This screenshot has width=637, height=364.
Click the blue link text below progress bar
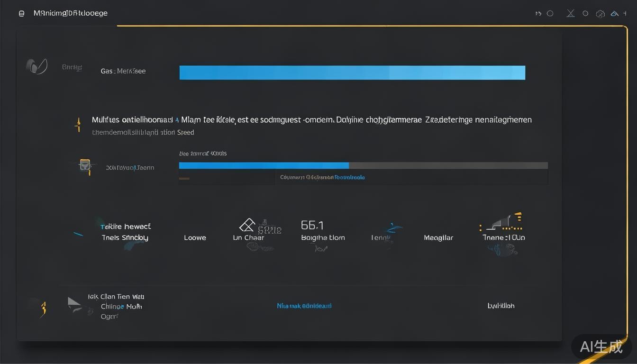pyautogui.click(x=349, y=177)
